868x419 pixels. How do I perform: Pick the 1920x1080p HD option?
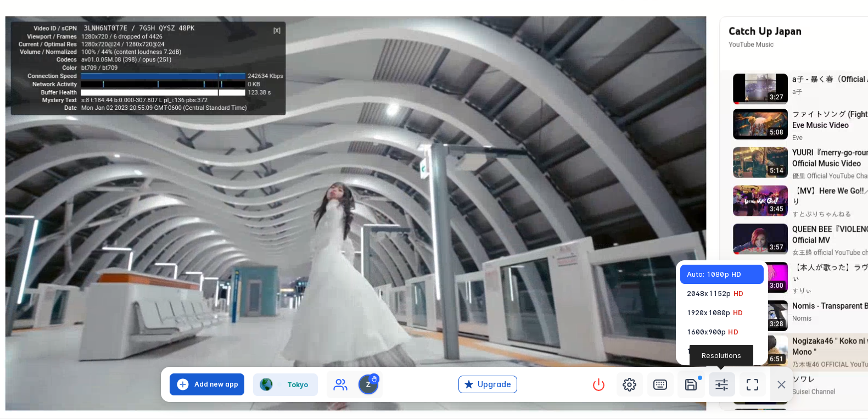tap(715, 313)
